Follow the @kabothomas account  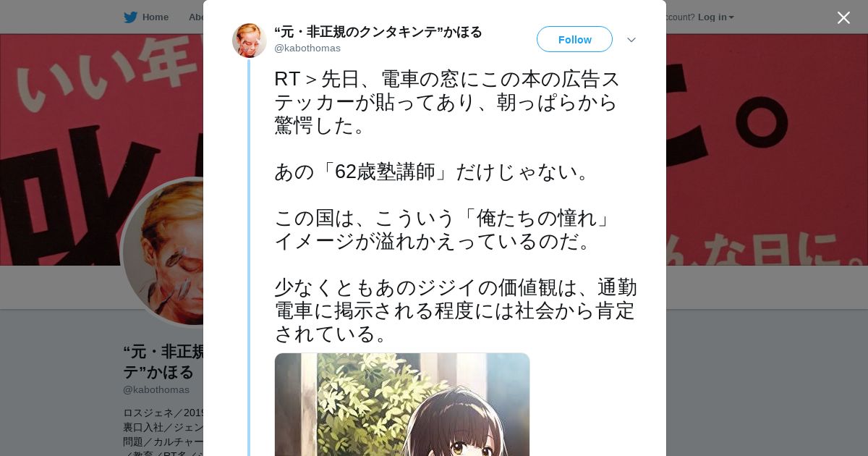pyautogui.click(x=574, y=39)
